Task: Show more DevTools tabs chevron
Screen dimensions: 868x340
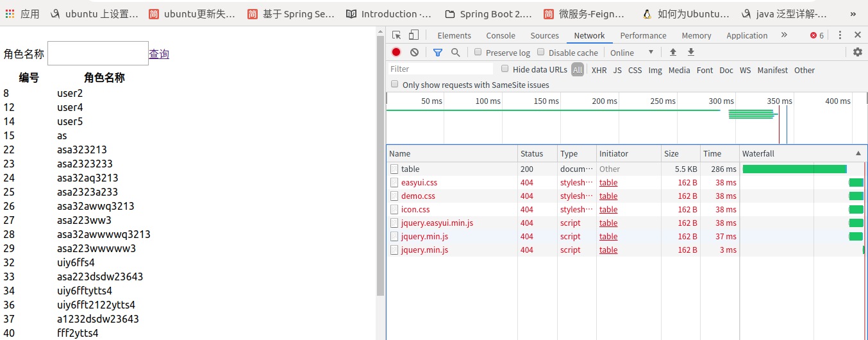Action: (x=784, y=35)
